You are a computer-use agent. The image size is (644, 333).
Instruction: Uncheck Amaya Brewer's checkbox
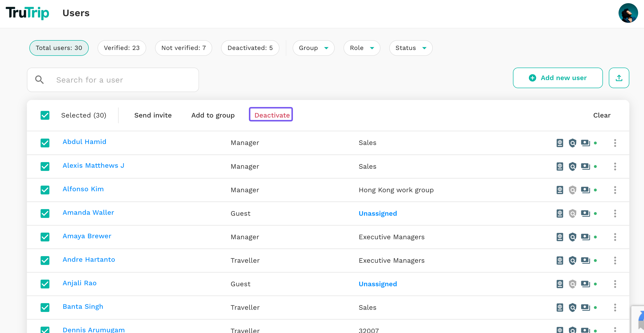45,237
